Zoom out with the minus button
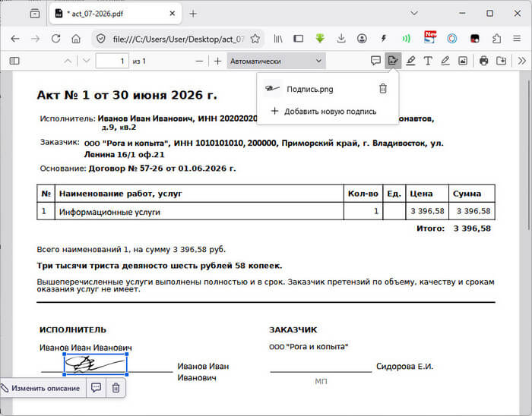Screen dimensions: 532x416 coord(199,61)
